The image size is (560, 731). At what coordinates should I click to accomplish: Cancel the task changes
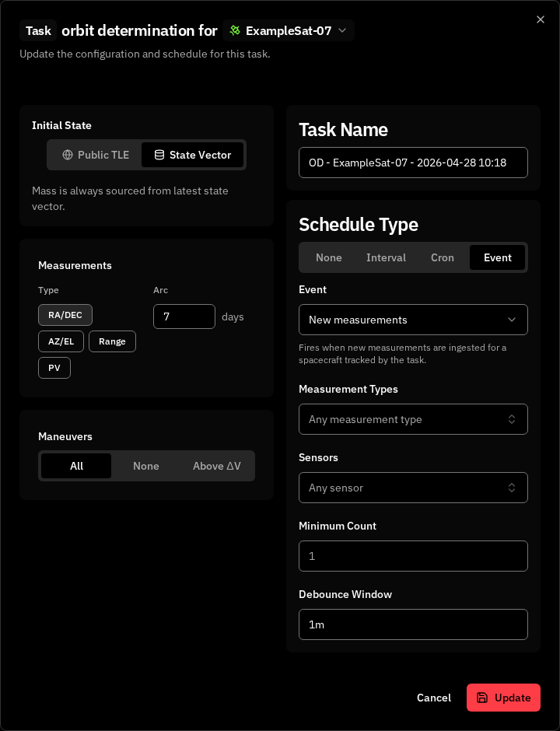click(x=434, y=698)
